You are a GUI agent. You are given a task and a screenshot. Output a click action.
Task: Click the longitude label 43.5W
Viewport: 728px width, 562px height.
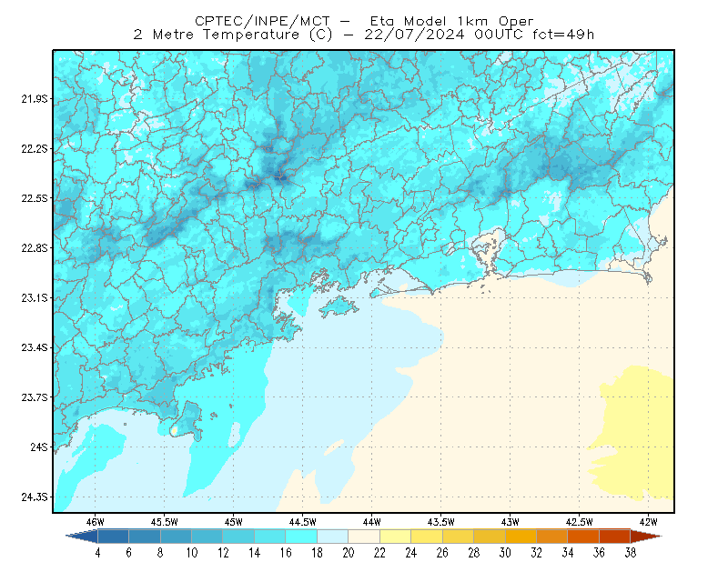pos(441,522)
